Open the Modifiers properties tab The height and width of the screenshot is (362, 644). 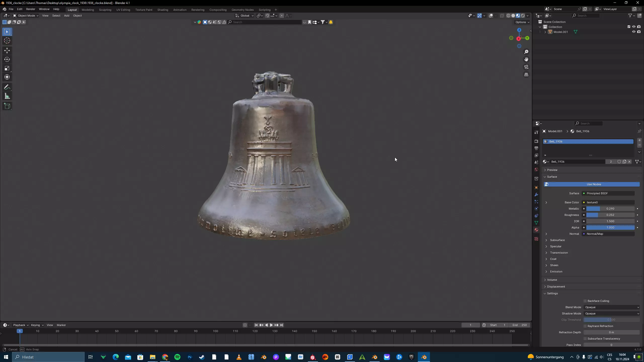(x=536, y=195)
